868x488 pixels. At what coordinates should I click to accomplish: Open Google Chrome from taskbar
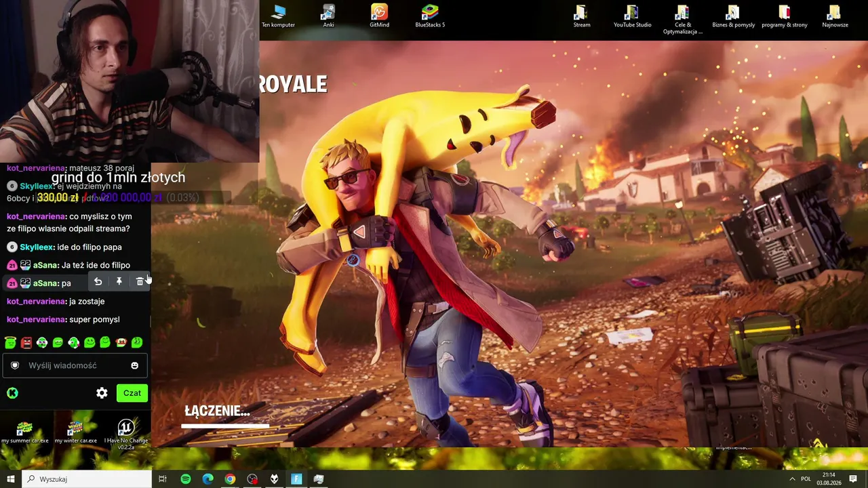[x=230, y=479]
